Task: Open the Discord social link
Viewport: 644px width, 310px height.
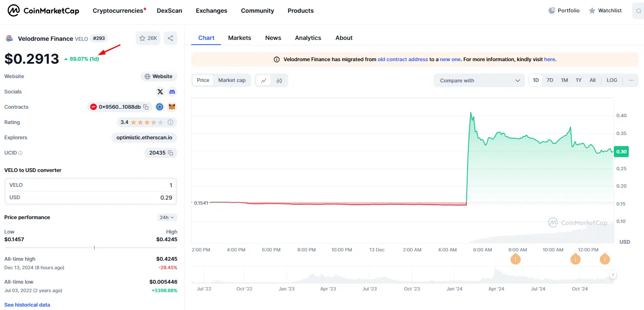Action: click(172, 92)
